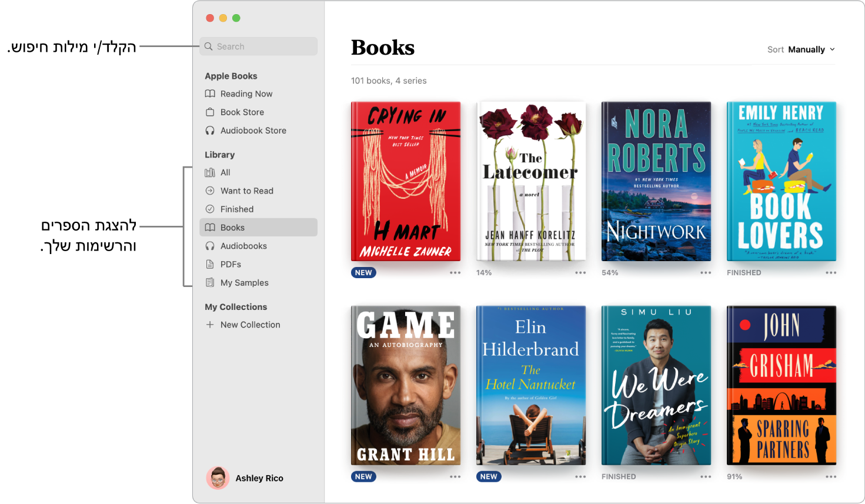Click the My Samples page icon
Image resolution: width=865 pixels, height=504 pixels.
pos(210,282)
